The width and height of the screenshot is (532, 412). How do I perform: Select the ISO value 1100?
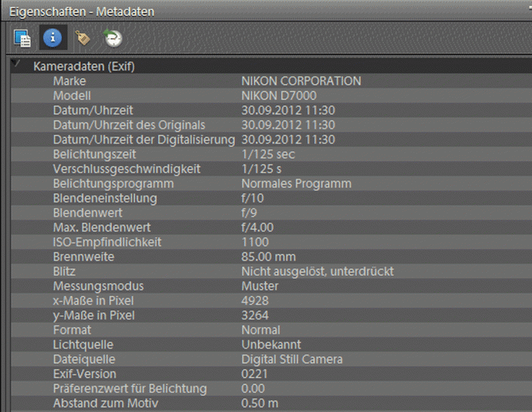tap(255, 242)
